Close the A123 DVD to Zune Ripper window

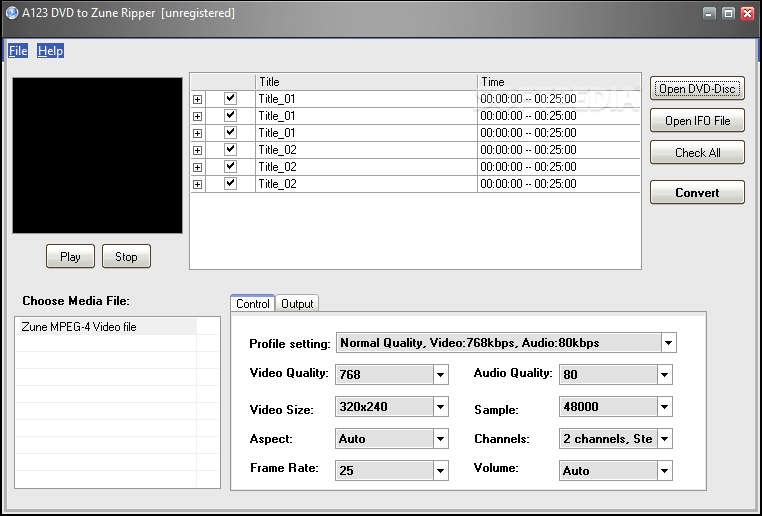(x=747, y=13)
